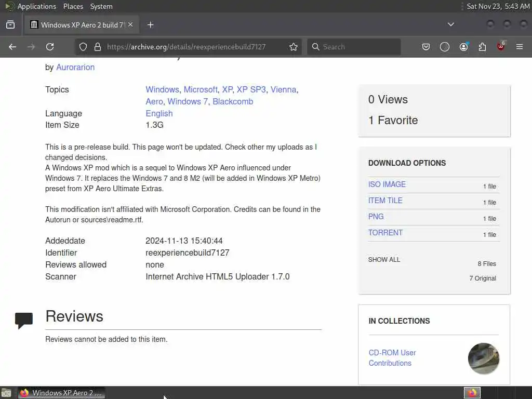Click the search magnifier icon
This screenshot has height=399, width=532.
(315, 47)
